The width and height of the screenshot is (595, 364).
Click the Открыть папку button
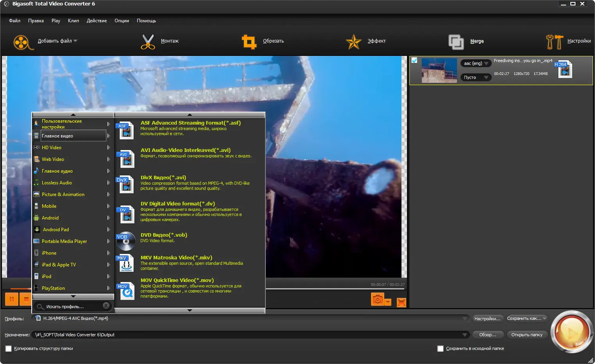[527, 335]
